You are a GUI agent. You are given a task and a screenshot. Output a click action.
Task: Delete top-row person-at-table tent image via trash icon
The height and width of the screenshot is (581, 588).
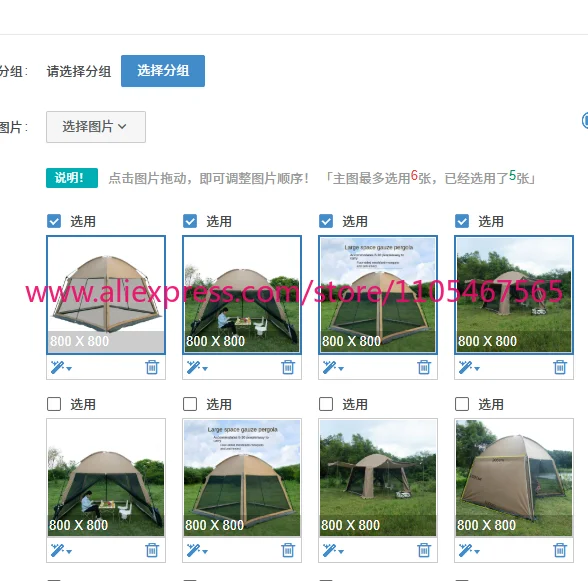coord(288,367)
